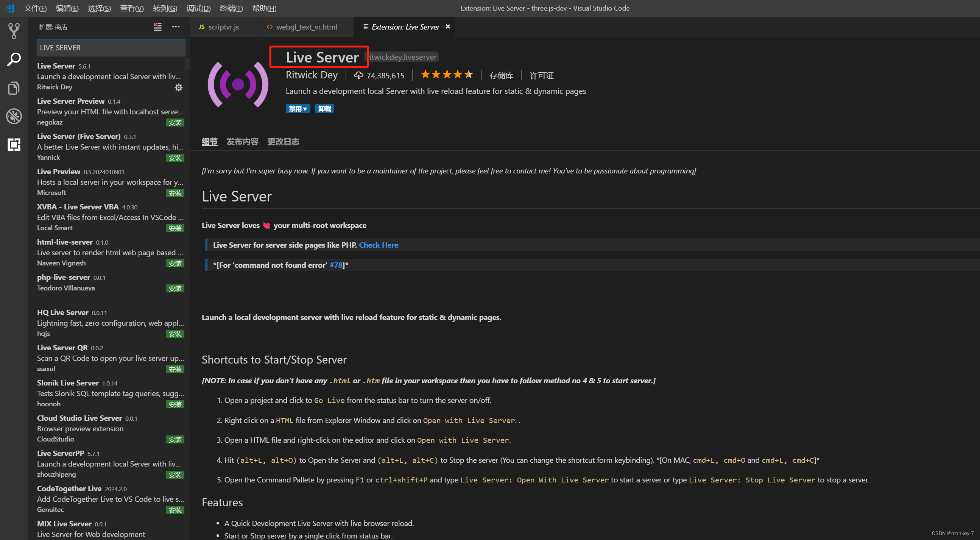Select the Extensions activity bar icon

click(x=14, y=145)
